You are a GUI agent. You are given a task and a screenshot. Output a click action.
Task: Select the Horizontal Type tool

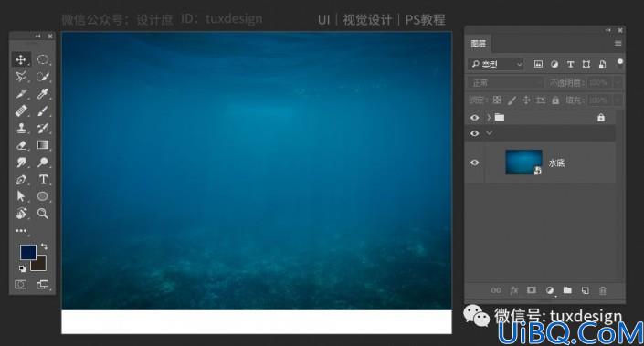(x=43, y=179)
